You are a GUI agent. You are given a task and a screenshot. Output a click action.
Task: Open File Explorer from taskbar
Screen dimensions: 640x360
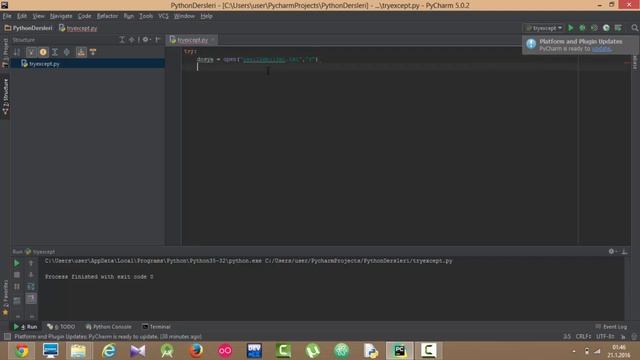pos(78,351)
